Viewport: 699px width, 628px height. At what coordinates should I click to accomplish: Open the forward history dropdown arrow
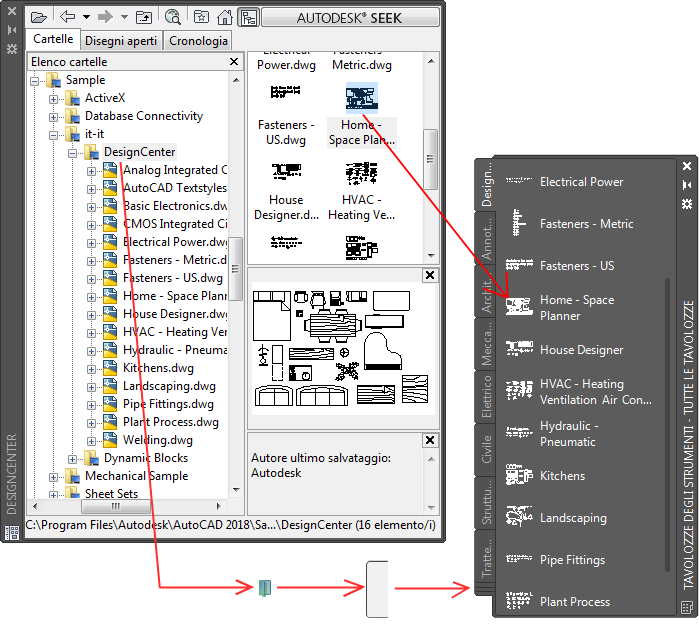[124, 17]
